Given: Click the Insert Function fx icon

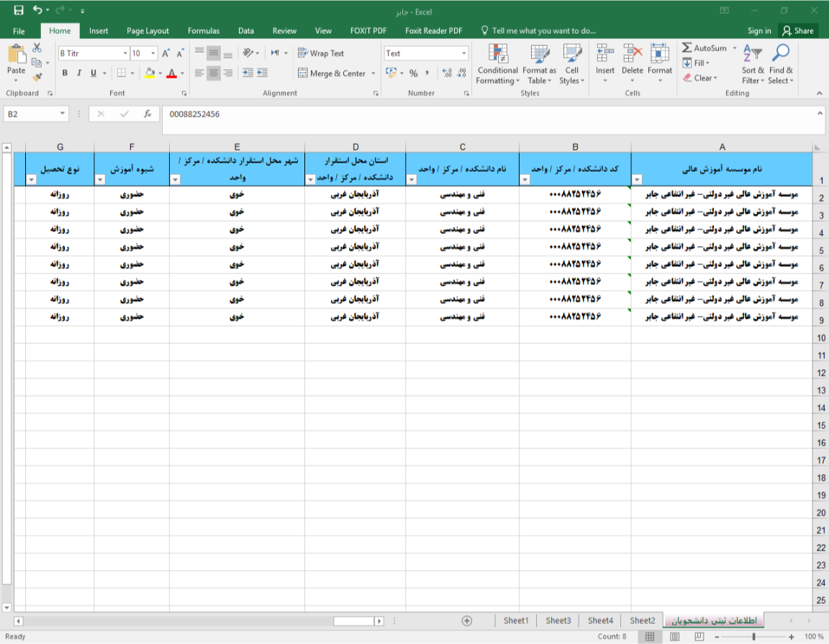Looking at the screenshot, I should [148, 114].
